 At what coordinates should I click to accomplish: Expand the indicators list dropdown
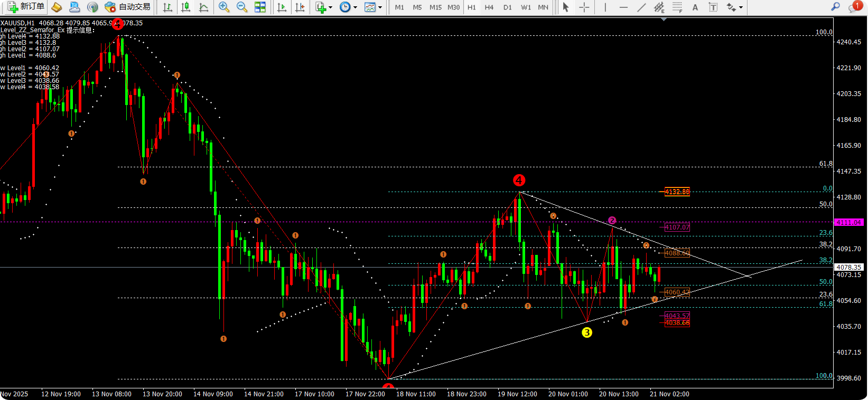pos(323,7)
